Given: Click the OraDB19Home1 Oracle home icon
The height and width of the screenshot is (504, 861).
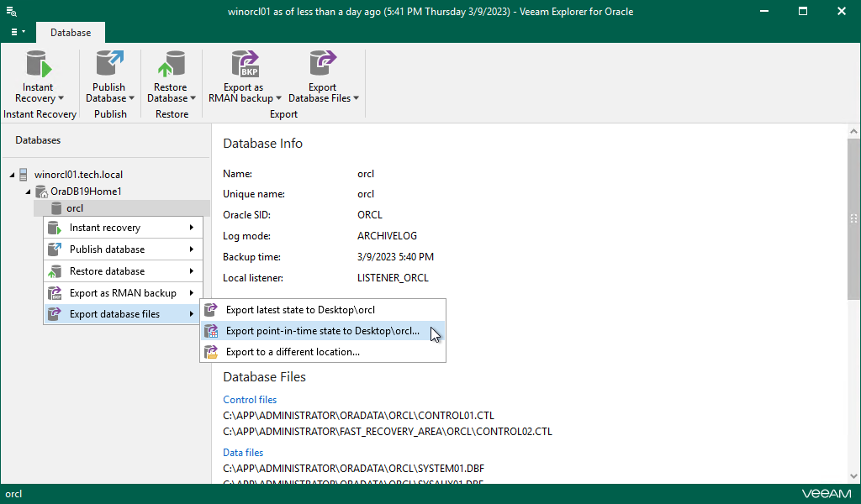Looking at the screenshot, I should [x=40, y=192].
